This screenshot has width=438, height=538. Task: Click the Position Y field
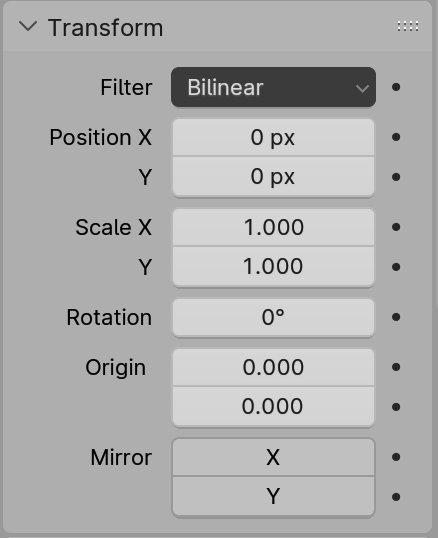pyautogui.click(x=273, y=177)
